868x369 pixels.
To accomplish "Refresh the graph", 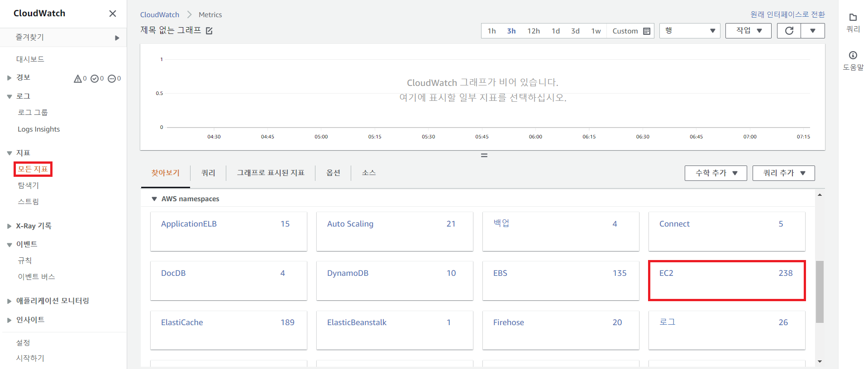I will pos(789,31).
